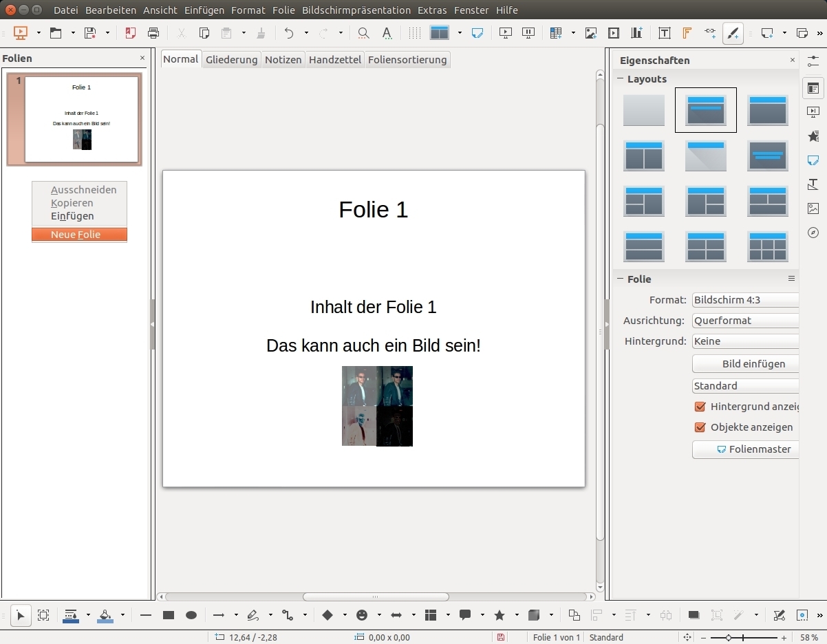Switch to the Foliensortierung tab
This screenshot has height=644, width=827.
point(407,60)
